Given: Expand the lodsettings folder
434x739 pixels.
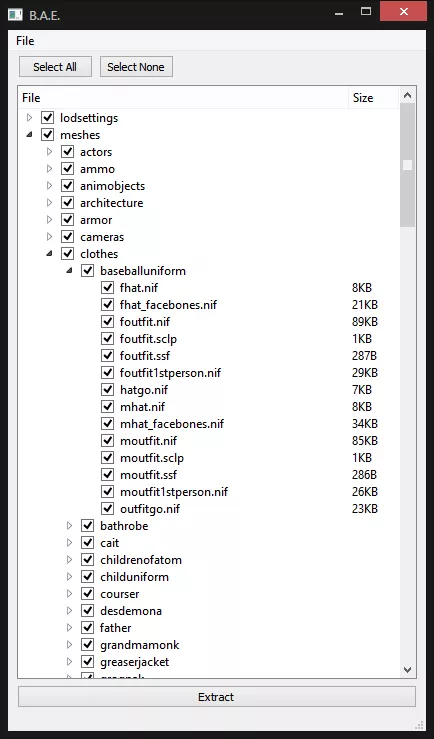Looking at the screenshot, I should coord(29,117).
